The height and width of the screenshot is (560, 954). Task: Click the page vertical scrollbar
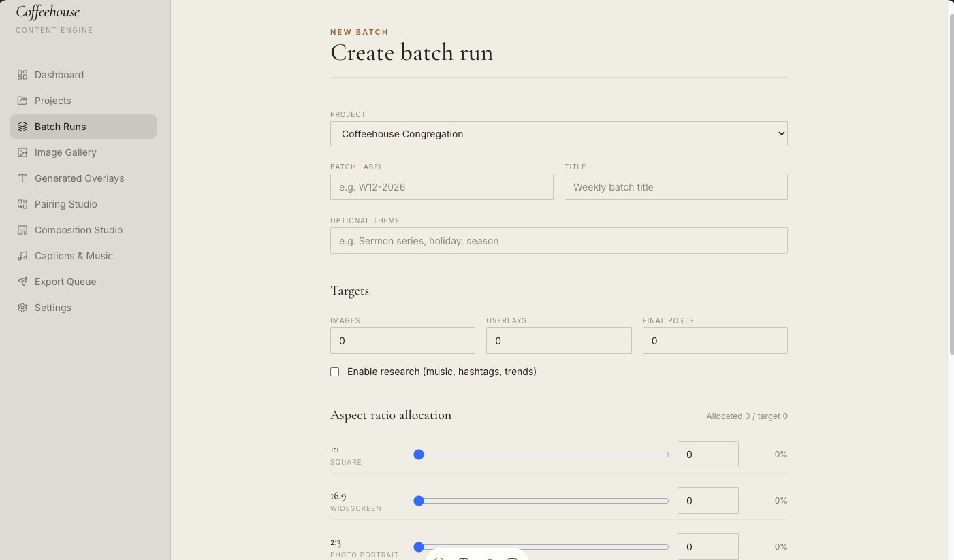click(x=951, y=184)
